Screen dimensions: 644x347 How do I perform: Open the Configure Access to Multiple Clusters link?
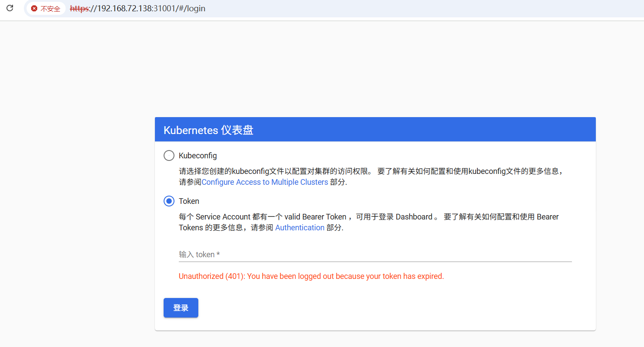pyautogui.click(x=265, y=182)
